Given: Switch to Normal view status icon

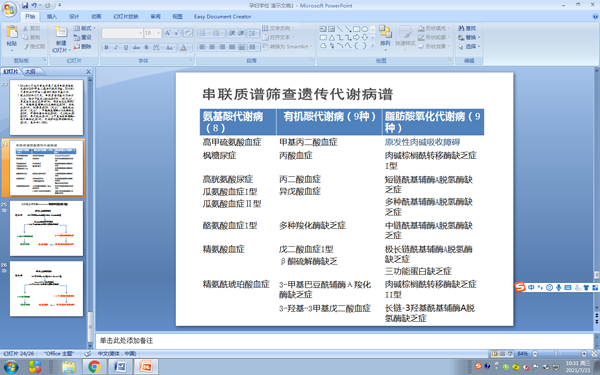Looking at the screenshot, I should (x=495, y=354).
